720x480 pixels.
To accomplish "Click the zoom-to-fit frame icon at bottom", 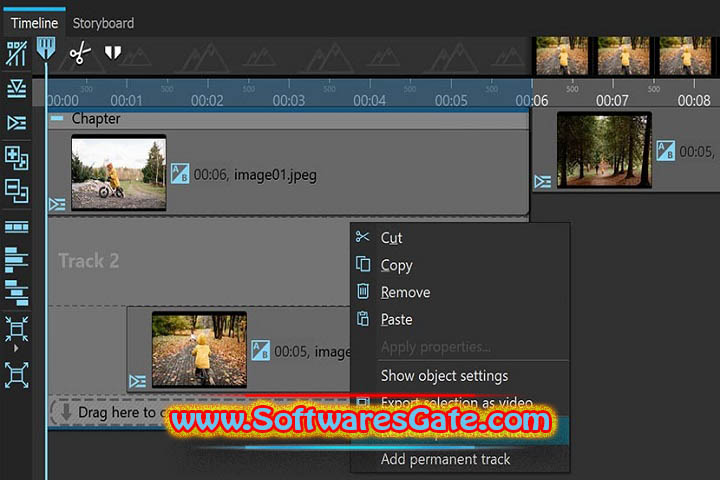I will click(x=17, y=375).
